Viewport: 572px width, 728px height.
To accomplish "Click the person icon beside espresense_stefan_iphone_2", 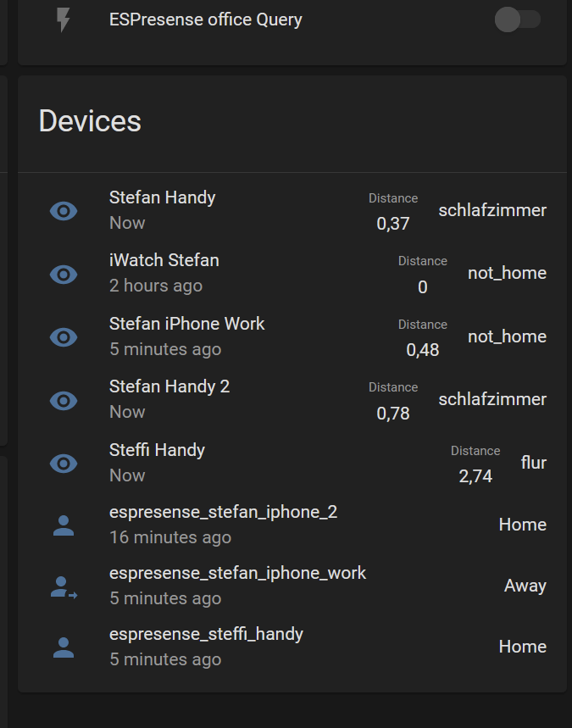I will [x=64, y=525].
